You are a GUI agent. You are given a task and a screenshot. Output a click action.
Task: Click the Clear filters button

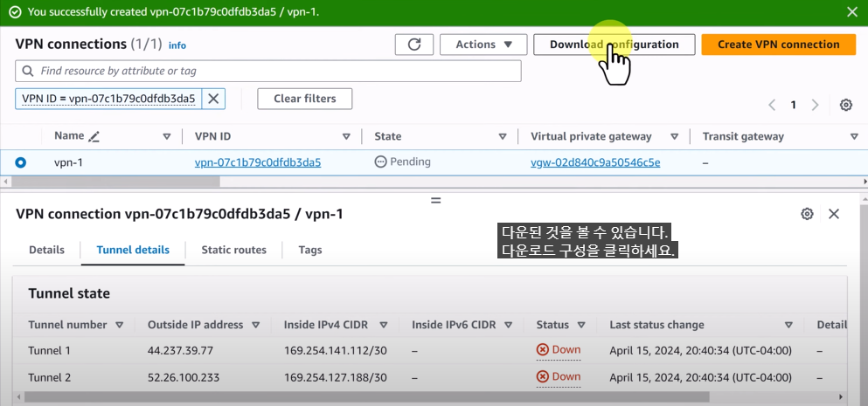tap(304, 99)
